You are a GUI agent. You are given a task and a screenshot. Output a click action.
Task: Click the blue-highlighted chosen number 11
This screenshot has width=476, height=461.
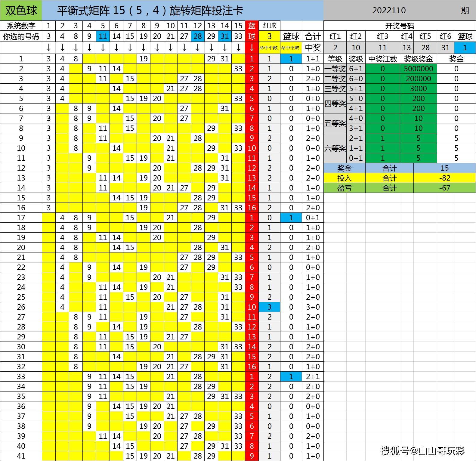click(103, 36)
